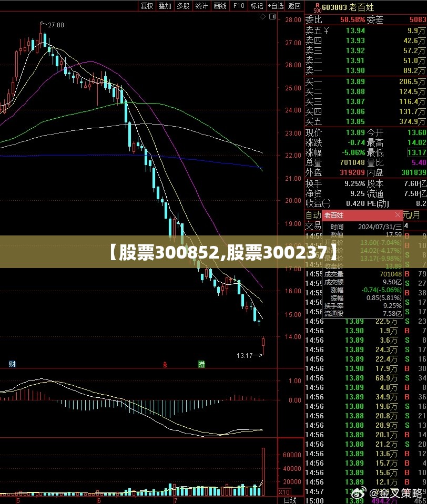
Task: Click the popup date 2024/07/31/三
Action: point(380,227)
